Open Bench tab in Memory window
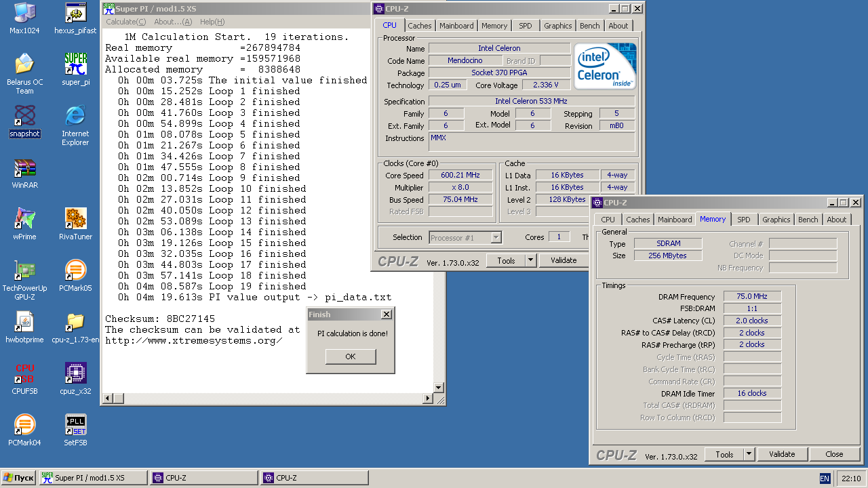This screenshot has width=868, height=488. (808, 220)
